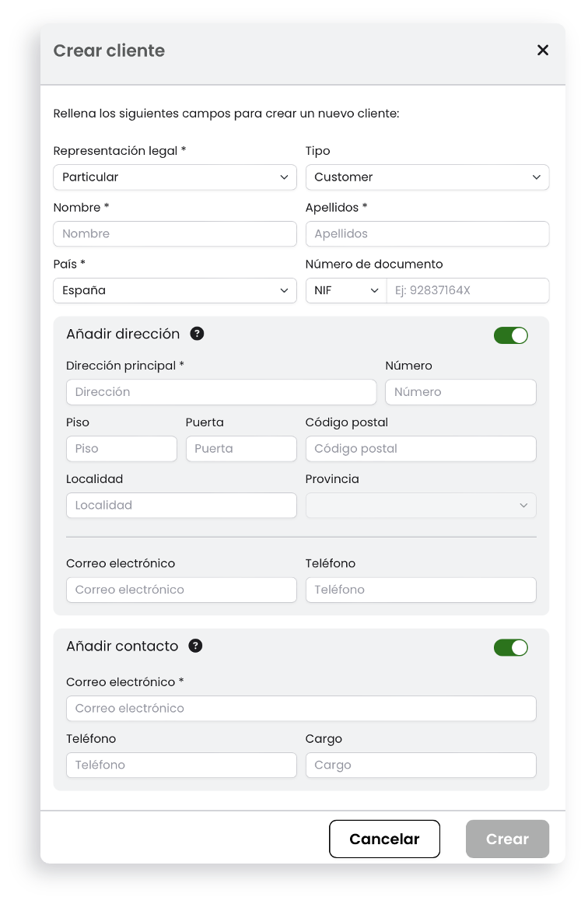Click the Cancelar button

tap(384, 839)
